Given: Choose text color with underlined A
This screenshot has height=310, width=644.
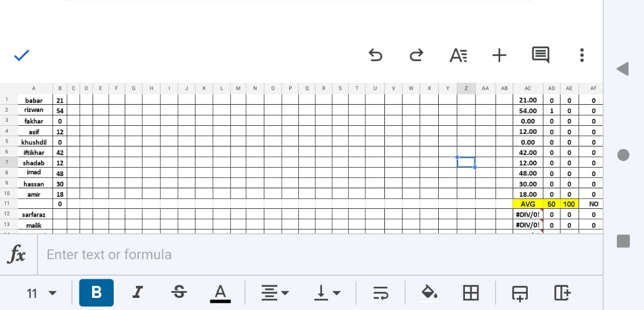Looking at the screenshot, I should [x=220, y=293].
